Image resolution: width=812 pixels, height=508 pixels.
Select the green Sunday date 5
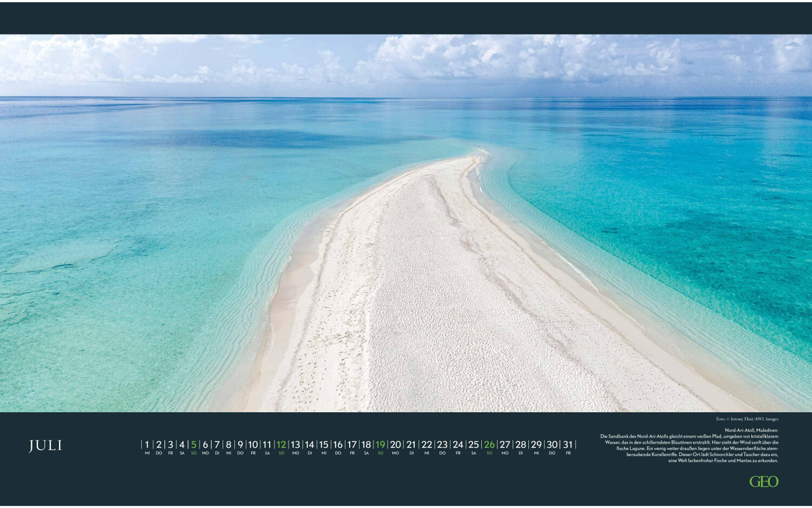coord(194,445)
